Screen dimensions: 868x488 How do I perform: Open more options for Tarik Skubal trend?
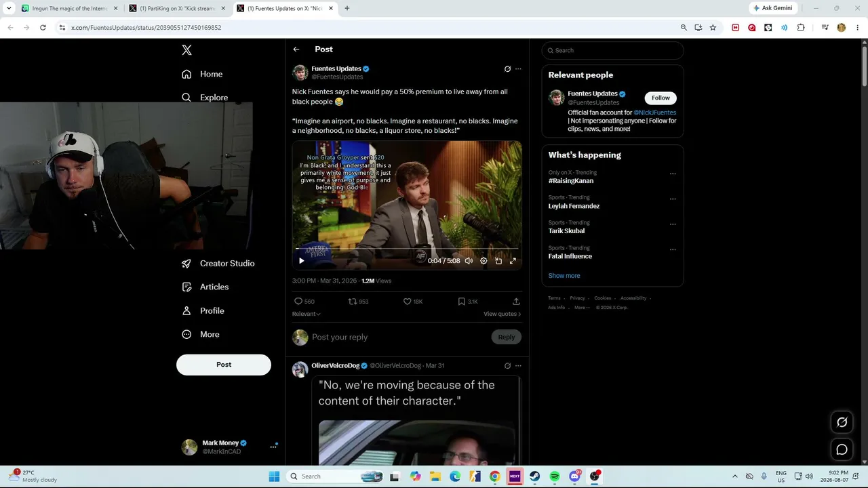click(x=673, y=224)
